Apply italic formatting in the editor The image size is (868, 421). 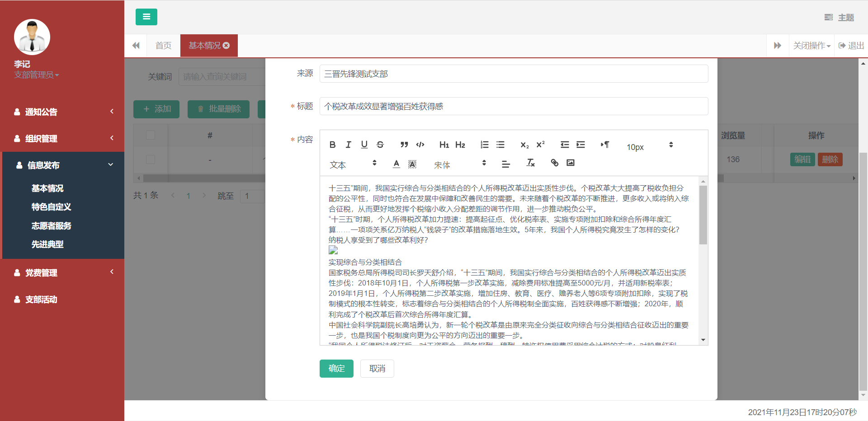click(348, 145)
